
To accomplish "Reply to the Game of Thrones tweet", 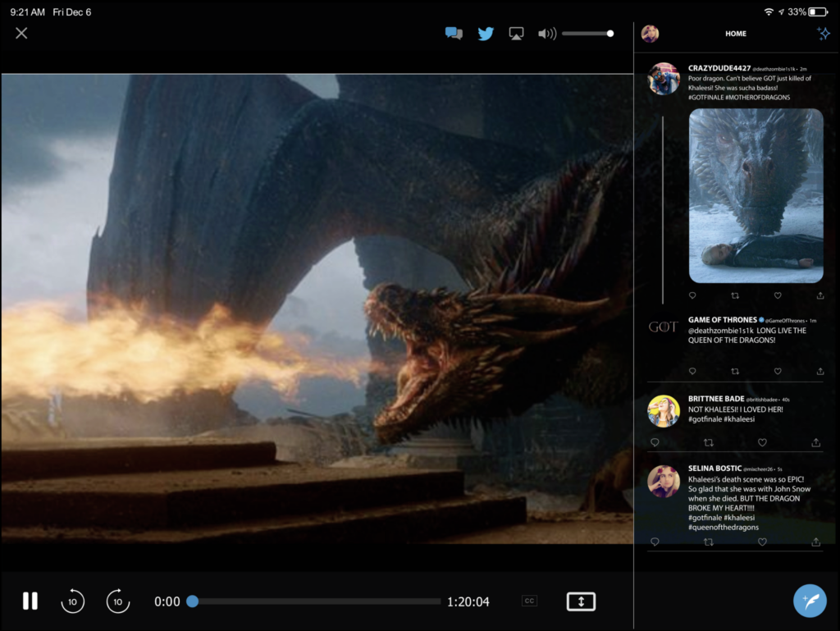I will tap(692, 371).
